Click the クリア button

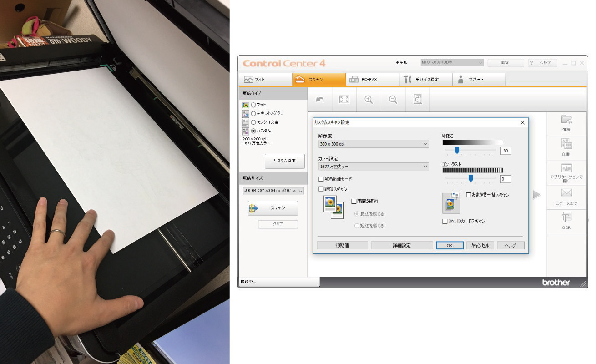coord(278,224)
